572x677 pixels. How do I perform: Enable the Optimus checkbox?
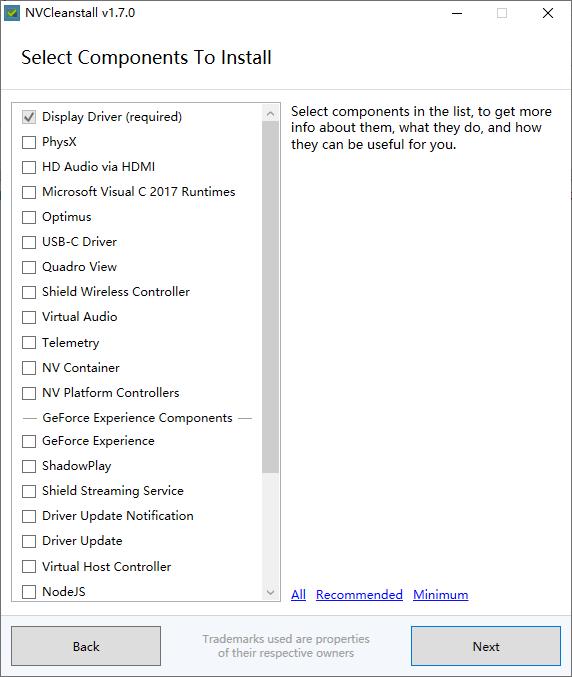coord(29,217)
